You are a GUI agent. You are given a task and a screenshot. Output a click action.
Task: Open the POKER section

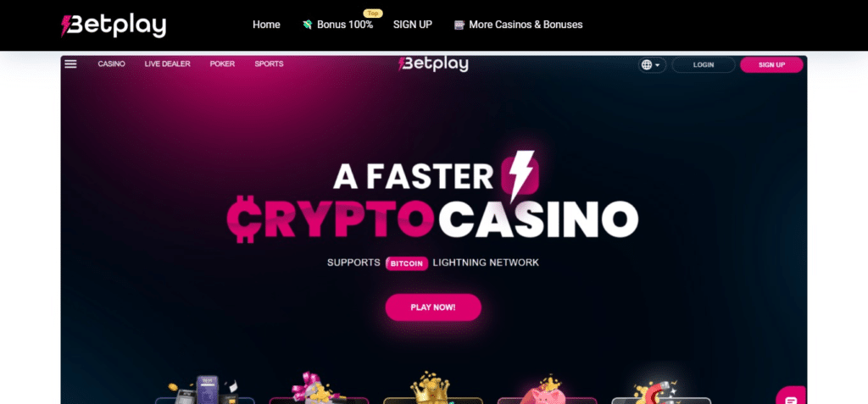click(x=222, y=64)
